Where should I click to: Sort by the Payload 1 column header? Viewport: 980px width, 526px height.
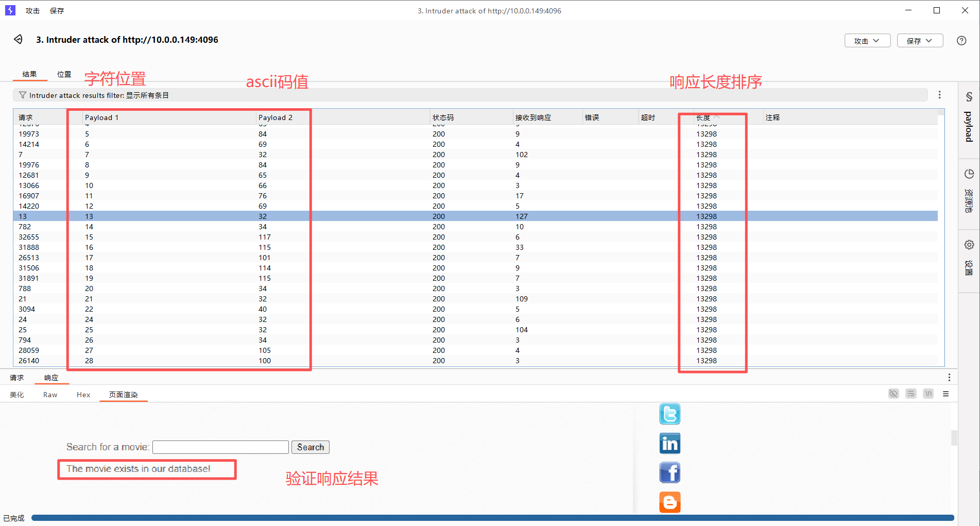[x=170, y=117]
